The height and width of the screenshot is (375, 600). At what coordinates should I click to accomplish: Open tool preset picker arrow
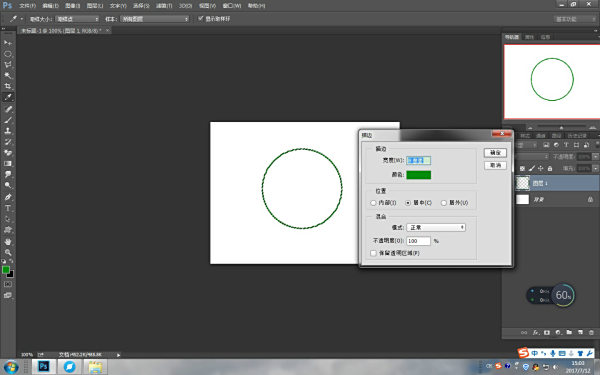(22, 19)
